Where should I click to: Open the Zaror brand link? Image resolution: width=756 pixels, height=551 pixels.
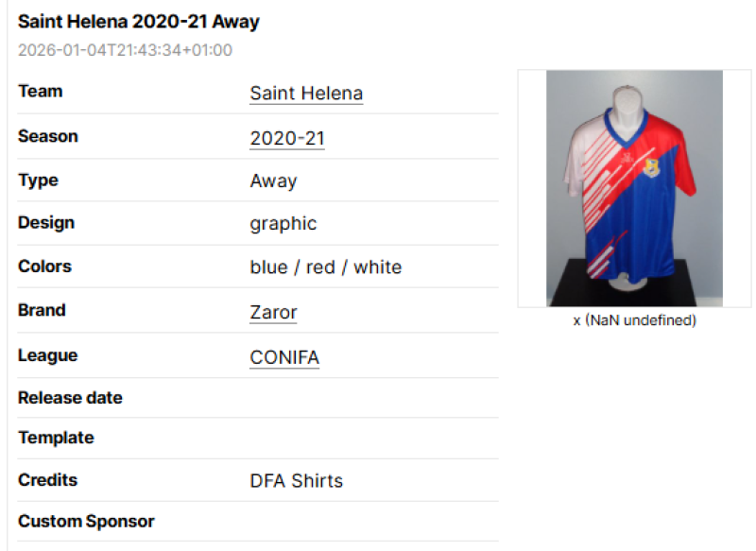point(273,312)
